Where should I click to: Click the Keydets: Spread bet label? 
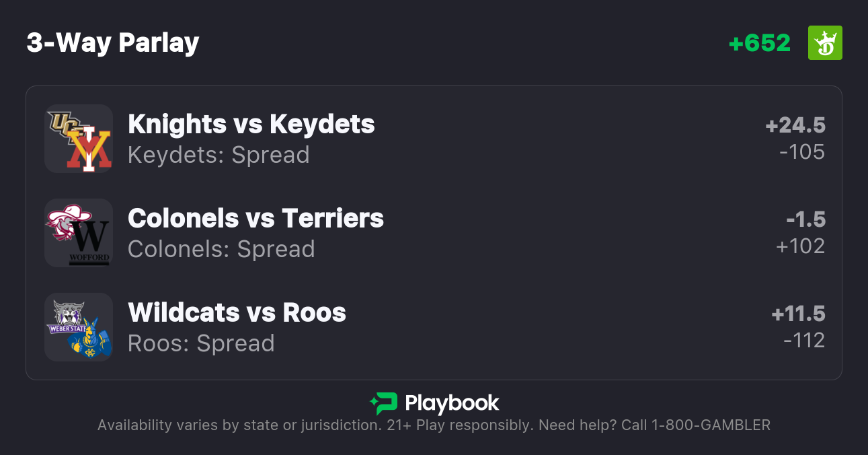point(219,155)
